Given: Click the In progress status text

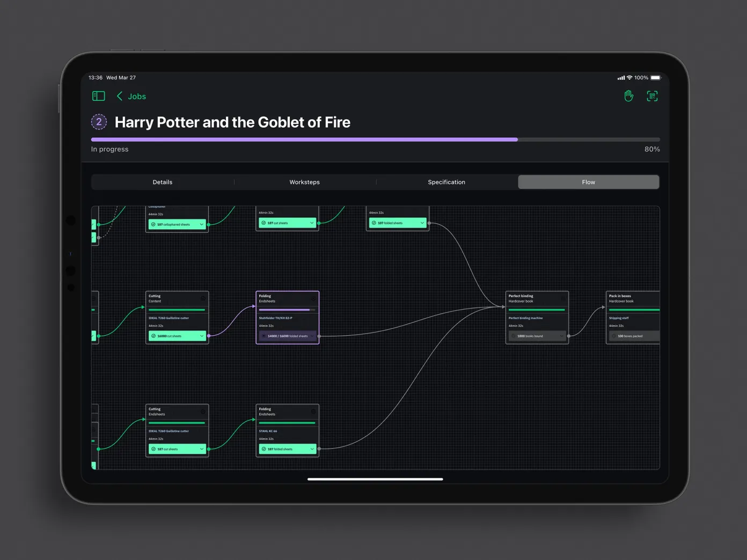Looking at the screenshot, I should [110, 149].
